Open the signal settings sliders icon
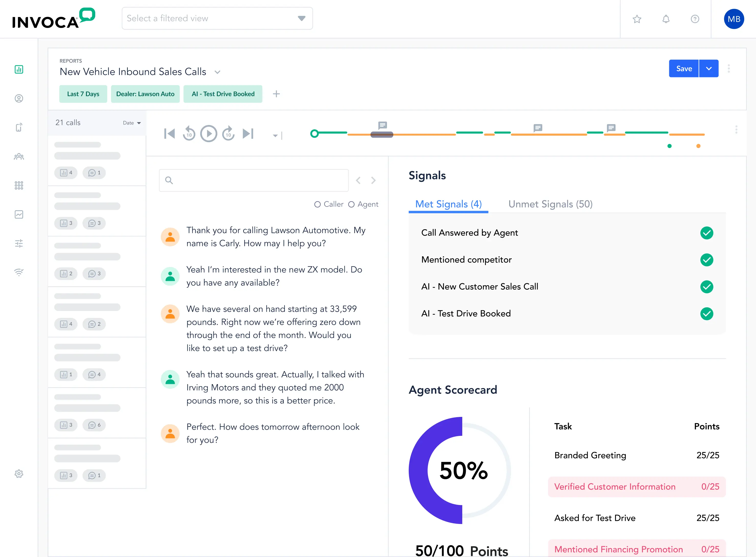Image resolution: width=756 pixels, height=557 pixels. click(19, 244)
